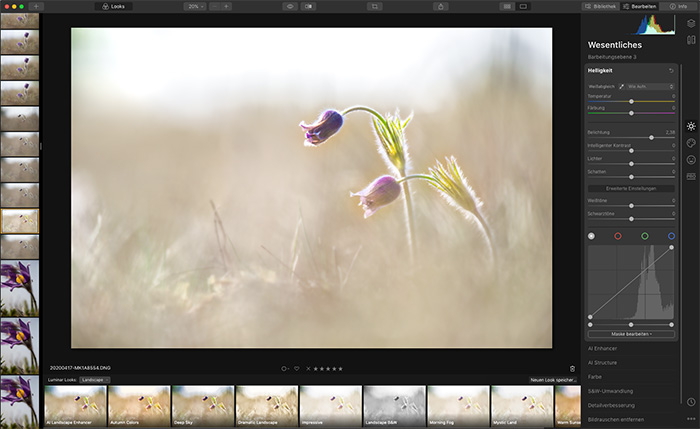Screen dimensions: 700x429
Task: Open the three-dots more options icon
Action: click(x=691, y=419)
